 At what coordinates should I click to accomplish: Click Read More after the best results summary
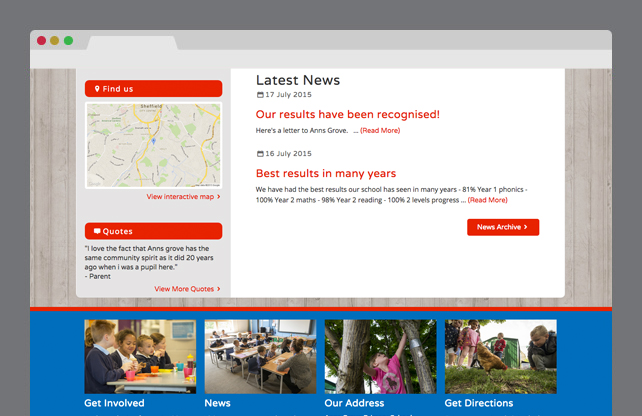click(487, 200)
